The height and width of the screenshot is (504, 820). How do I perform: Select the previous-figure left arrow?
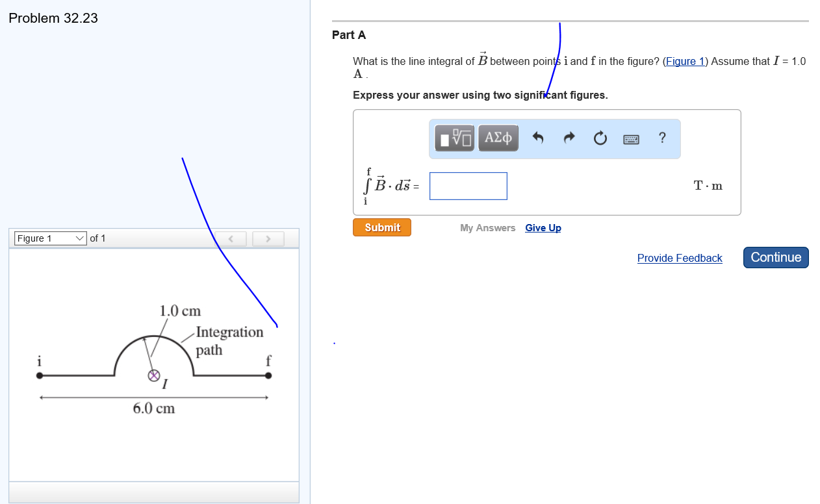pyautogui.click(x=231, y=239)
